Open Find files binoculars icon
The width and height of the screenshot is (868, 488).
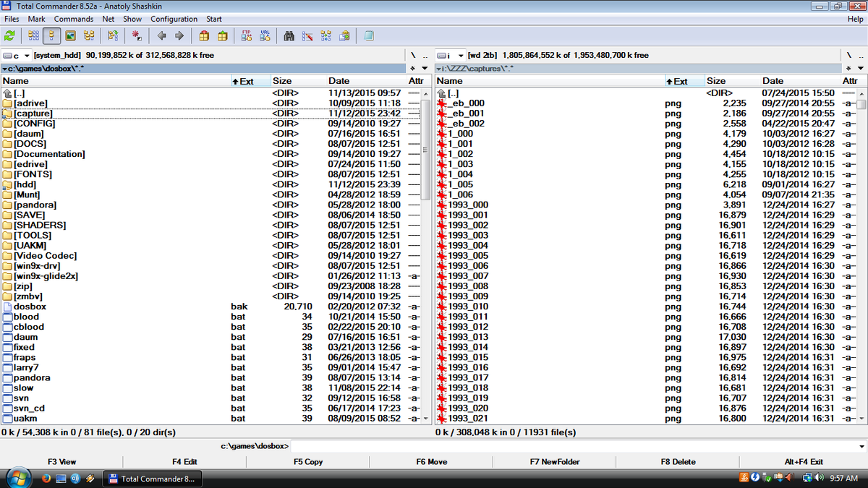[x=289, y=35]
